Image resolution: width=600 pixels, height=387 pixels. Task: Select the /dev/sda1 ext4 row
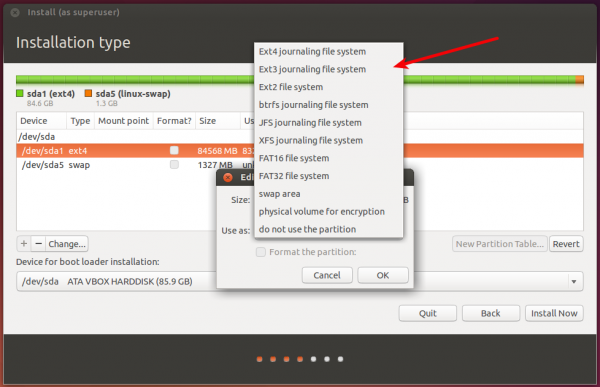[300, 151]
